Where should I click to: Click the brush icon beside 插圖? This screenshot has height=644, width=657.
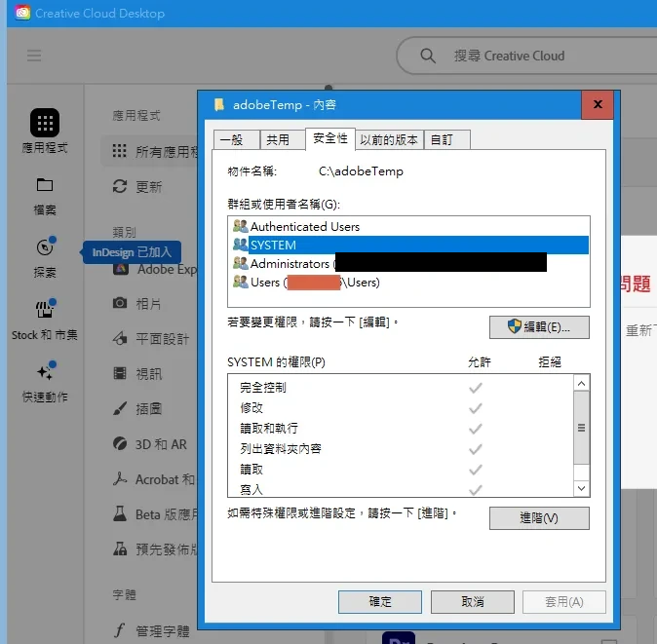pos(120,408)
